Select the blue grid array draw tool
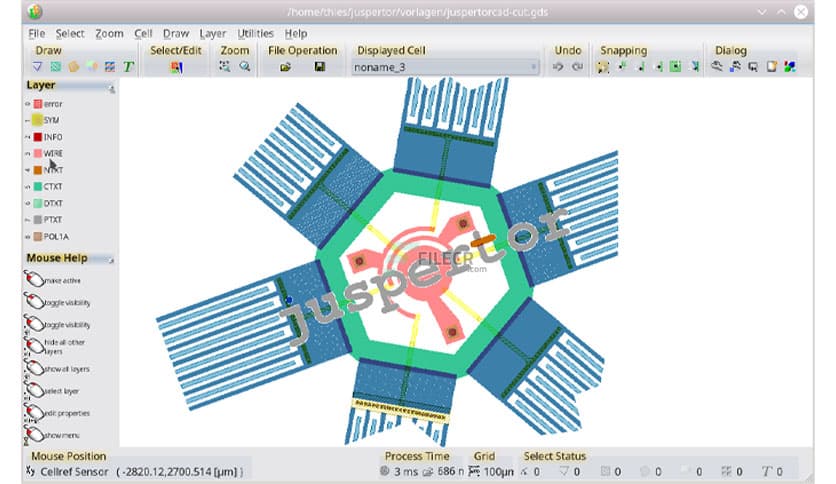The image size is (836, 484). (x=110, y=67)
